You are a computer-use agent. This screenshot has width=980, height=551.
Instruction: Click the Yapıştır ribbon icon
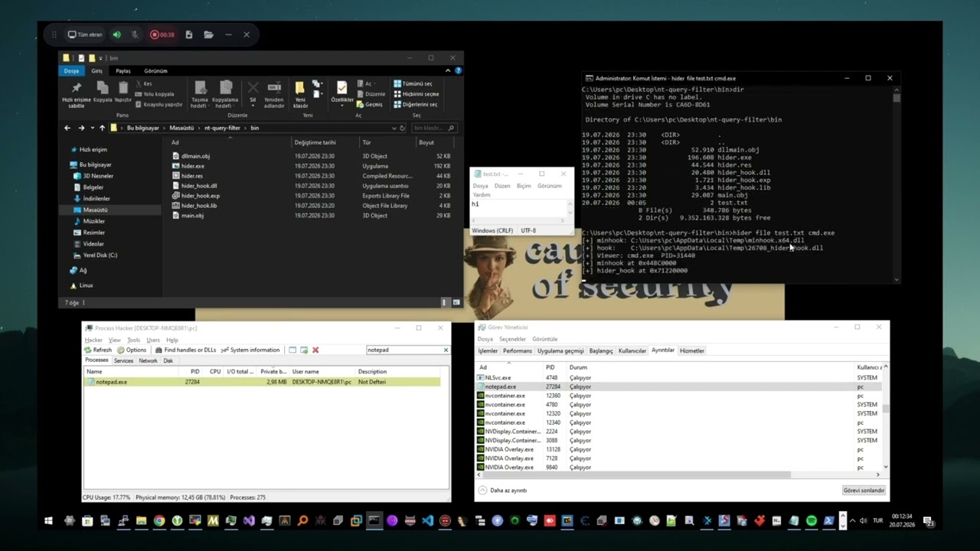point(122,93)
